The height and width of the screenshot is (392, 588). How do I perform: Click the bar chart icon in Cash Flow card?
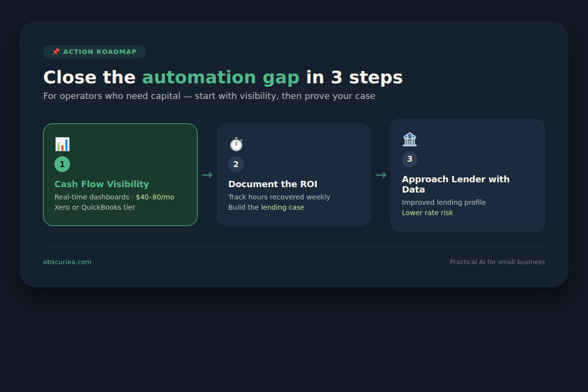62,144
